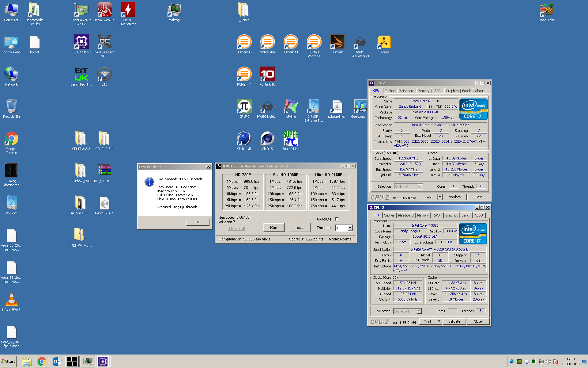
Task: Launch the HandBrake desktop shortcut
Action: tap(547, 12)
